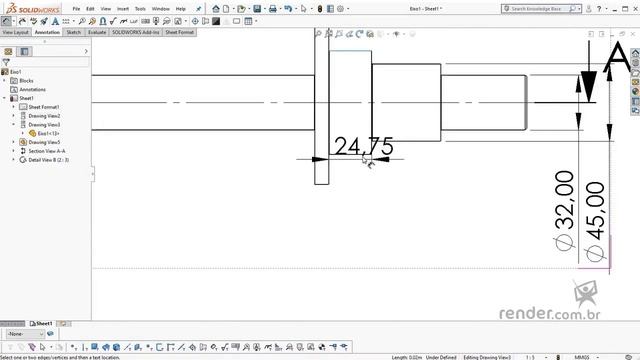640x360 pixels.
Task: Expand the Tables dropdown arrow
Action: click(x=256, y=21)
